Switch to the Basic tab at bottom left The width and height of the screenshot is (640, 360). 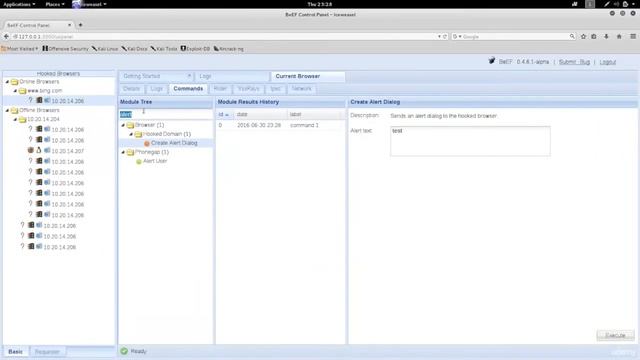point(16,351)
